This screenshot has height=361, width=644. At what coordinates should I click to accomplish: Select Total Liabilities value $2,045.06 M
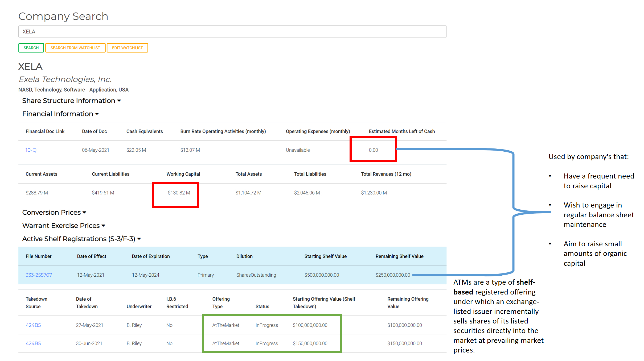307,193
